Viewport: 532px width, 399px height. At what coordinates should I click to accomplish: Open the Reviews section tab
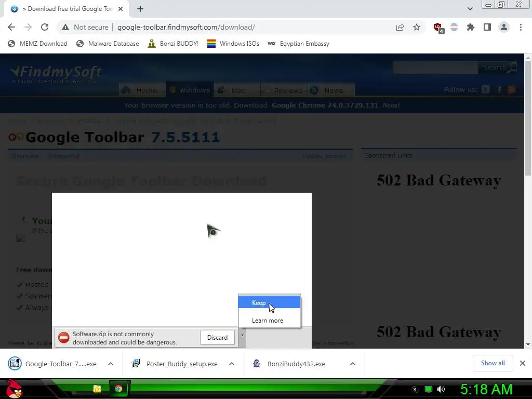(284, 90)
